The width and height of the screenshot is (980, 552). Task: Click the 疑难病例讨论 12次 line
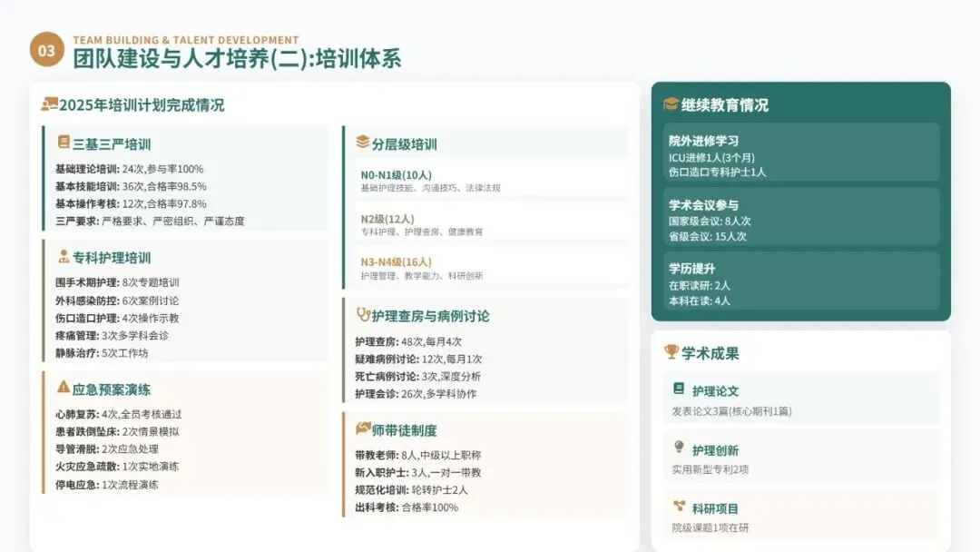click(x=418, y=360)
